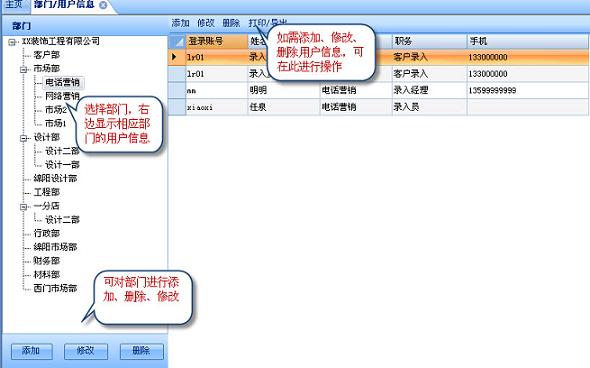Select 绵阳市场部 department

(55, 247)
